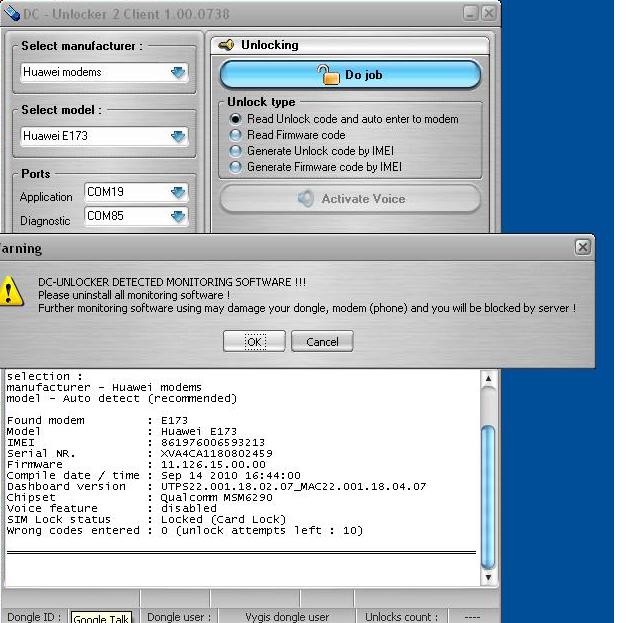This screenshot has height=623, width=640.
Task: Click the scroll-down arrow in log panel
Action: coord(488,577)
